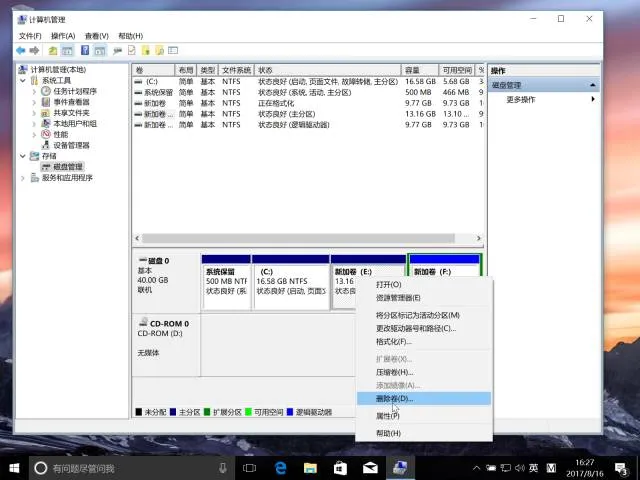Select the (C:) 16.58 GB partition block
Image resolution: width=640 pixels, height=480 pixels.
click(291, 282)
